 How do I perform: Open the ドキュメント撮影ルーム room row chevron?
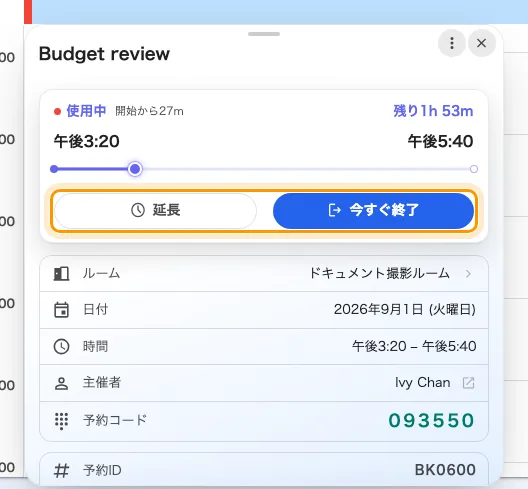coord(468,274)
